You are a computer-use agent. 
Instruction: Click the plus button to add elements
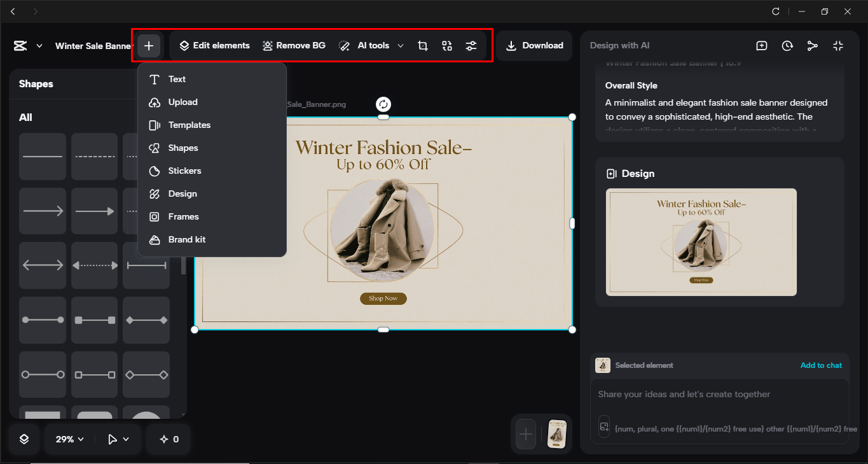click(149, 45)
